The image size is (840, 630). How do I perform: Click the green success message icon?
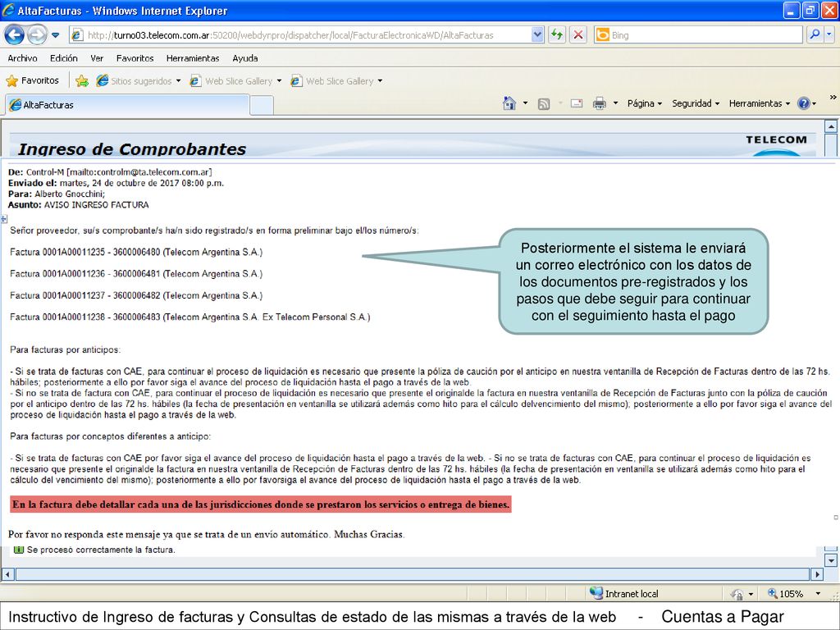click(x=19, y=550)
